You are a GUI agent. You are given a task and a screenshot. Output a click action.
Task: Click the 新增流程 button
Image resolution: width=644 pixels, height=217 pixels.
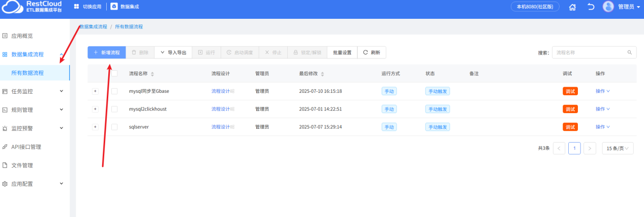coord(107,52)
